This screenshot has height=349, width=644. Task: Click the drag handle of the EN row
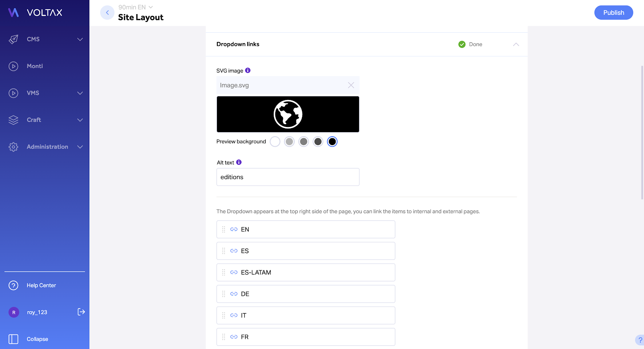point(224,229)
